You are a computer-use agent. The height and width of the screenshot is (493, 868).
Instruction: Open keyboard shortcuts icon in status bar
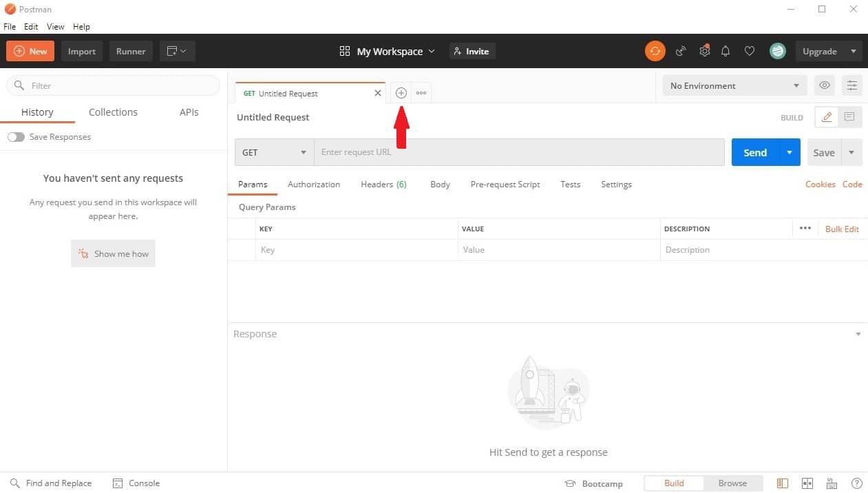point(832,483)
